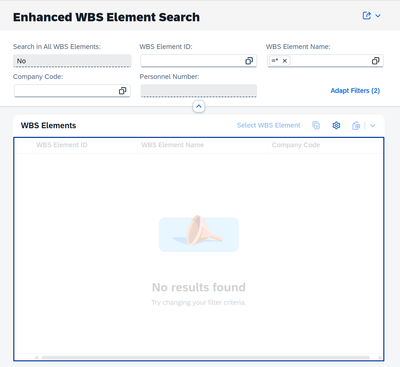The width and height of the screenshot is (400, 367).
Task: Expand the share dropdown arrow in header
Action: coord(378,16)
